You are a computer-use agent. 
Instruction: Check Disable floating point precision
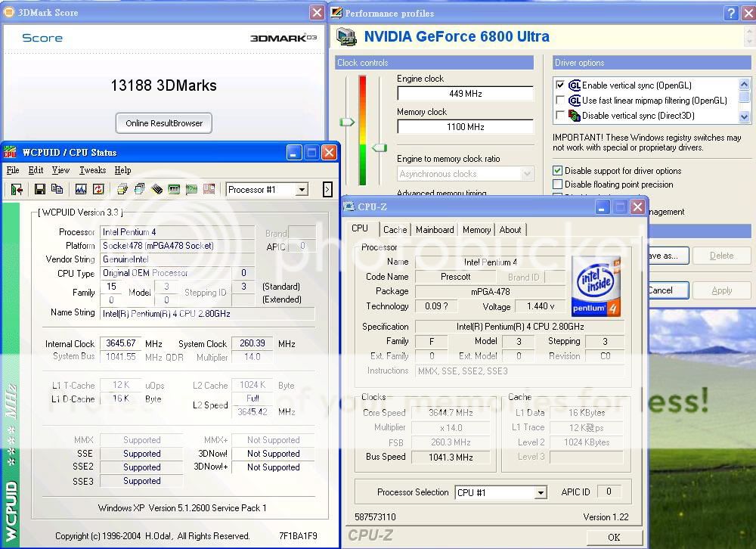(x=558, y=185)
